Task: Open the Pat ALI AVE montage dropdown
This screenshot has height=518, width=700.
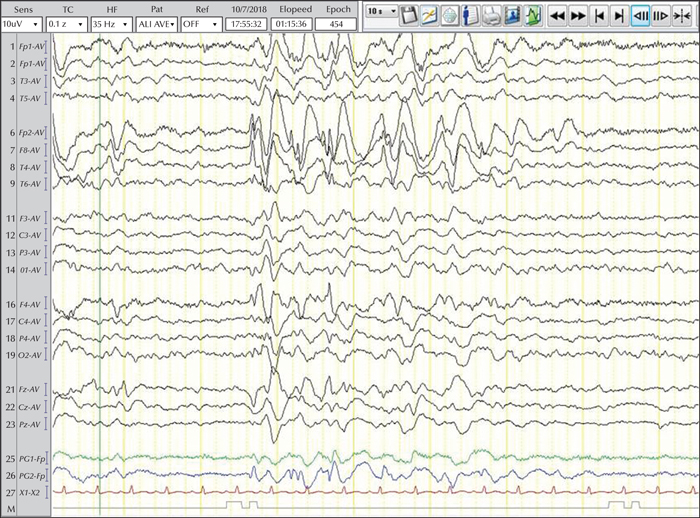Action: click(157, 24)
